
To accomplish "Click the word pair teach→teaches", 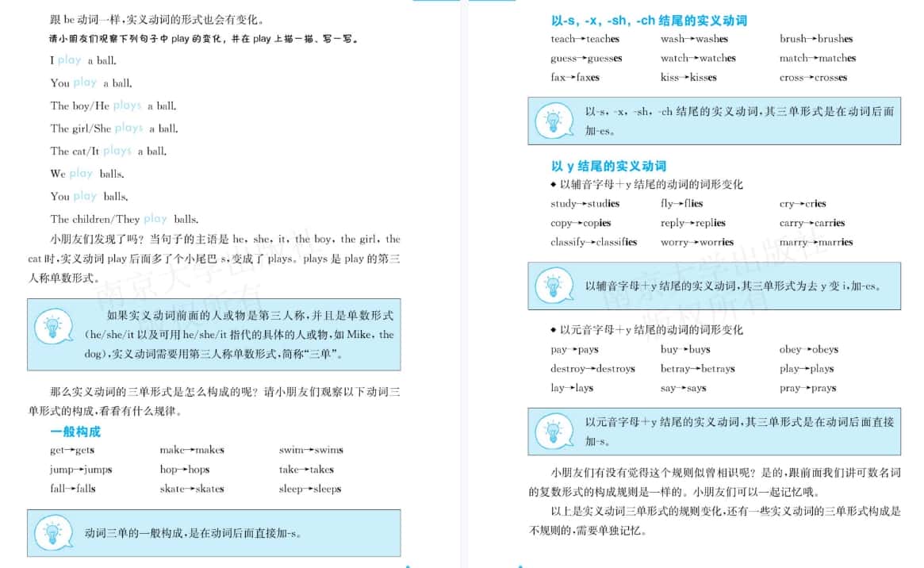I will [x=585, y=39].
